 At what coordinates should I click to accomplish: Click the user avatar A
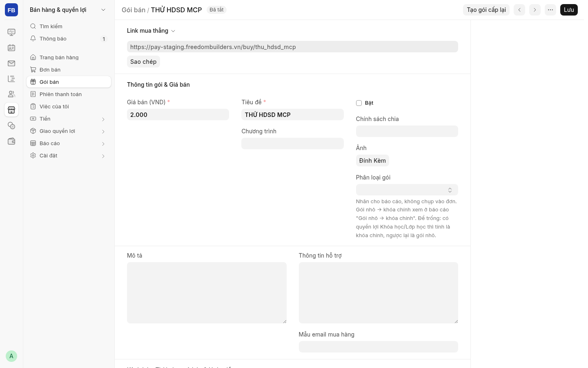(x=11, y=356)
